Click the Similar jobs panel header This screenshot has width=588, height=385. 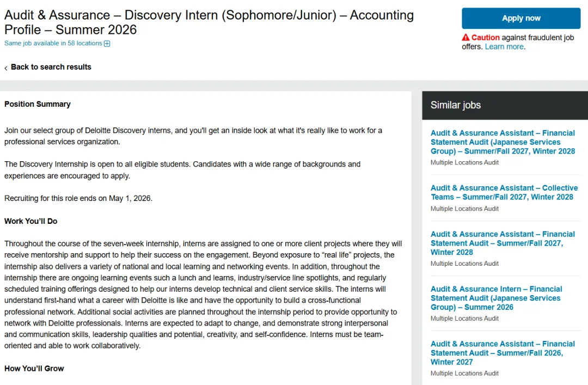click(x=505, y=105)
